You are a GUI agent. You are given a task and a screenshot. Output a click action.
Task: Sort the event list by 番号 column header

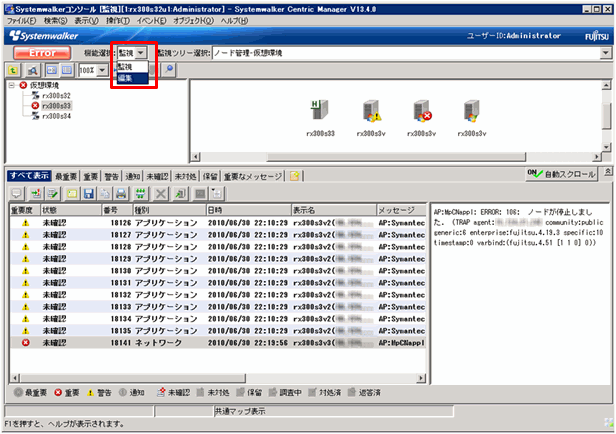[117, 210]
